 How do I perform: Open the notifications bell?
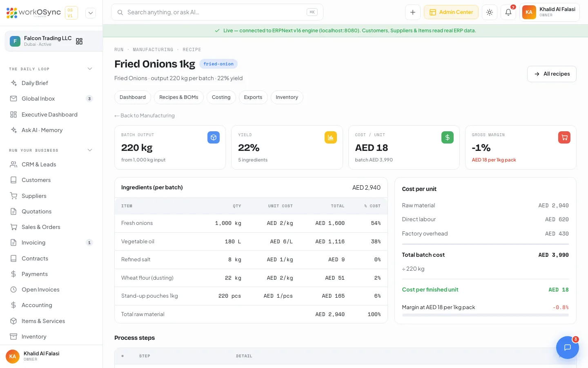(x=508, y=12)
